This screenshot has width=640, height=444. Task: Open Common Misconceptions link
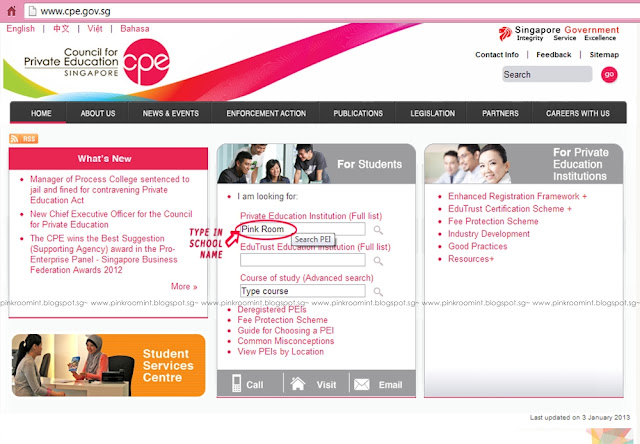click(286, 341)
